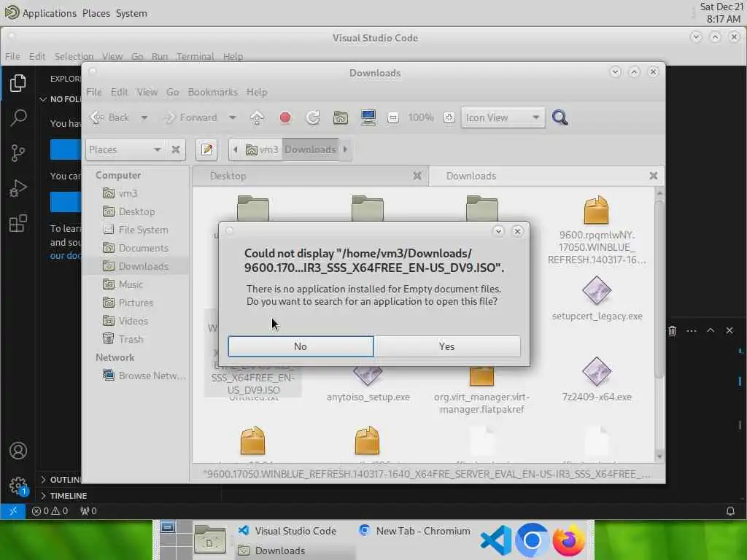The height and width of the screenshot is (560, 747).
Task: Click errors and warnings status bar entry
Action: click(x=50, y=511)
